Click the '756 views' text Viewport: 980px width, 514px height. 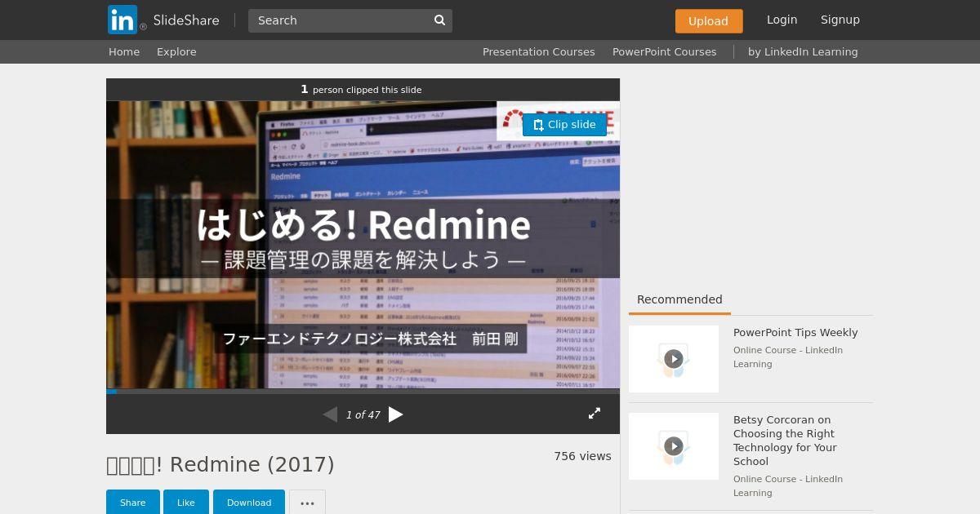tap(582, 456)
